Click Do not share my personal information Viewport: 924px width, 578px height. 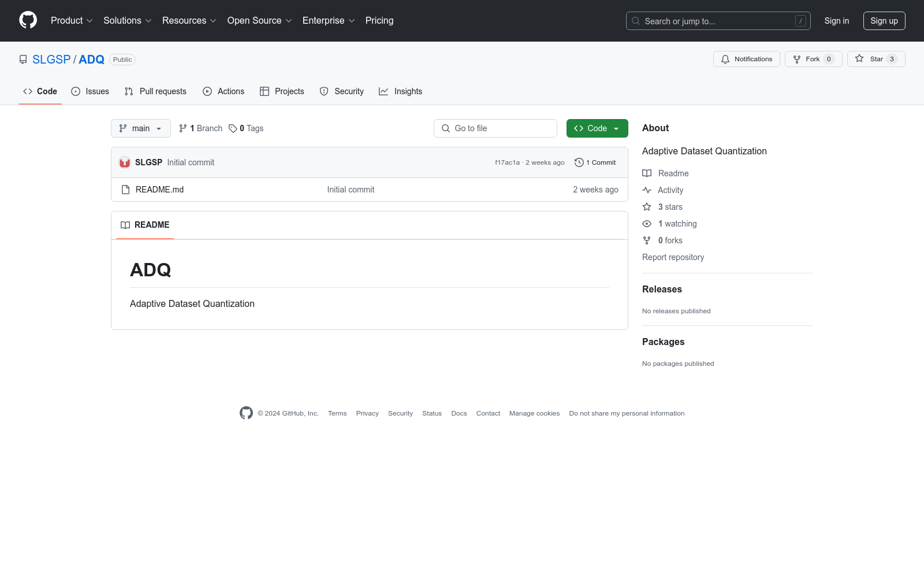(x=627, y=413)
